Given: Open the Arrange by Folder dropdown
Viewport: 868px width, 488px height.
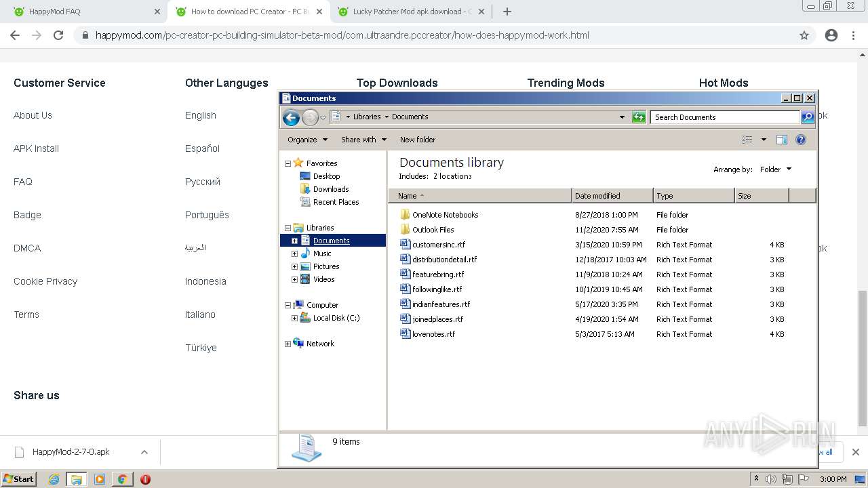Looking at the screenshot, I should point(775,169).
